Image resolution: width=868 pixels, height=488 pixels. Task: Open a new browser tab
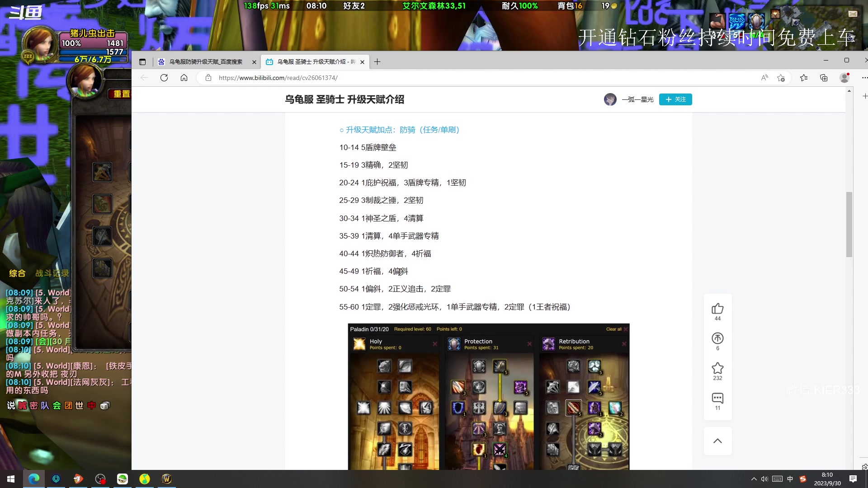click(377, 62)
